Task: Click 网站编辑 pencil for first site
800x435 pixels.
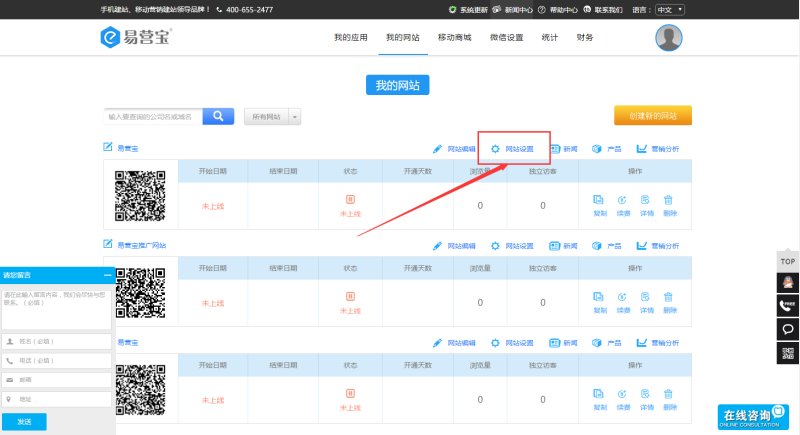Action: 437,148
